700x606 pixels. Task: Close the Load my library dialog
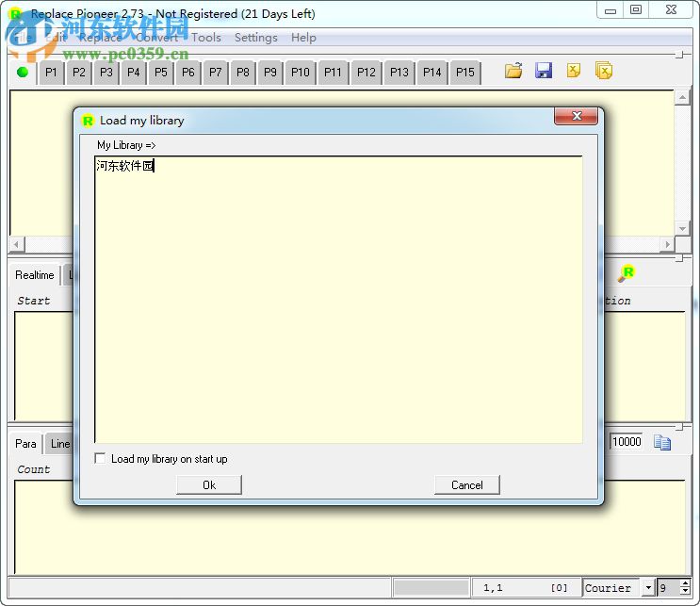tap(576, 116)
